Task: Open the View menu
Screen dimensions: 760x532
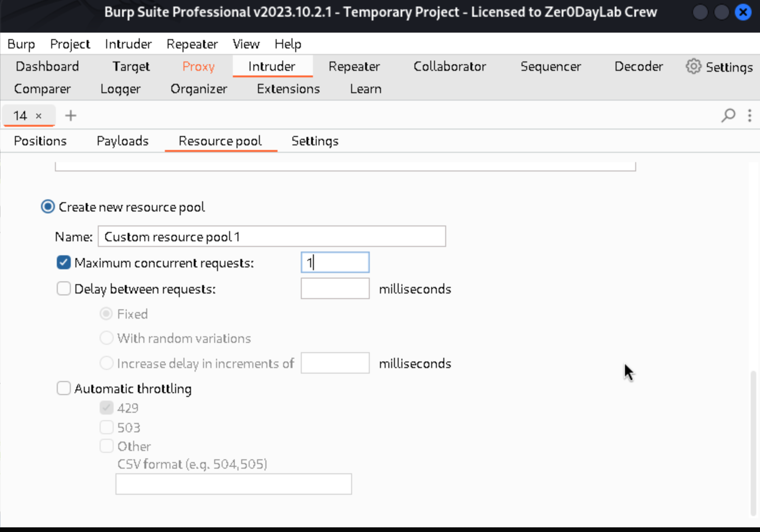Action: coord(246,44)
